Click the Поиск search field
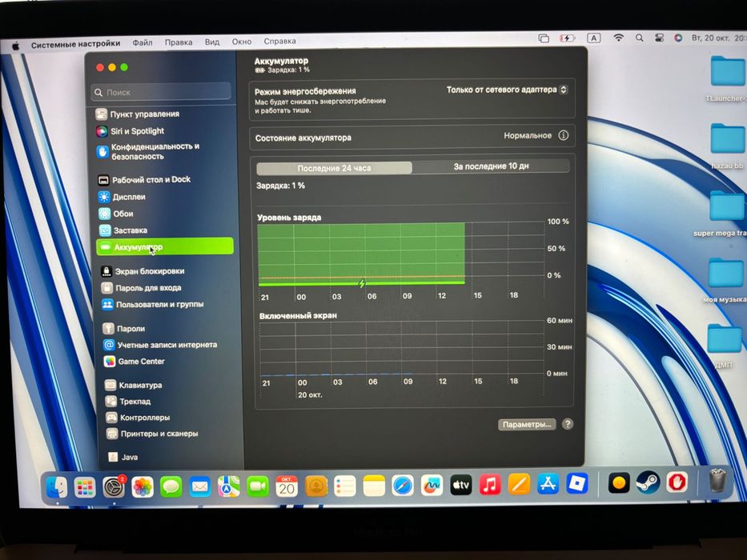 coord(161,92)
